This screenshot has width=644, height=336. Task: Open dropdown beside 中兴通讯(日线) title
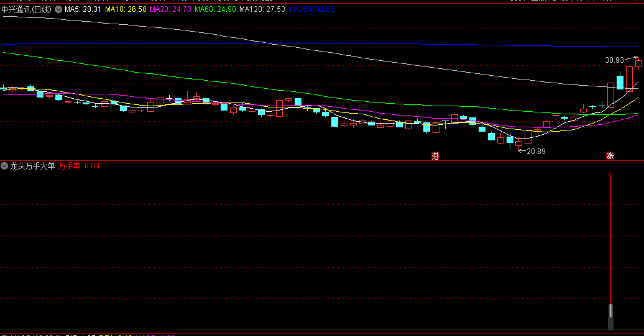point(58,9)
